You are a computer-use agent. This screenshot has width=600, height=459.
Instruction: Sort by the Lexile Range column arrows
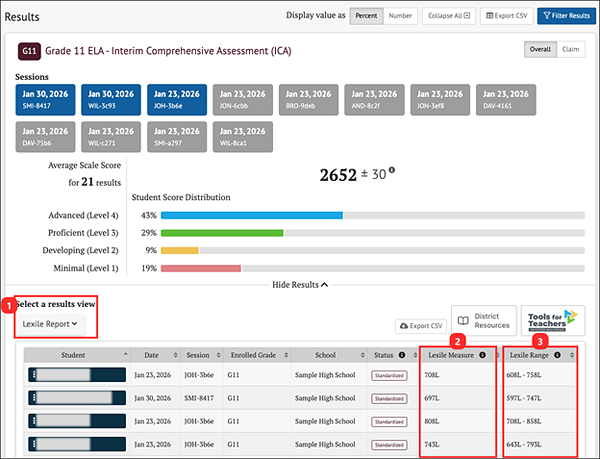[572, 355]
